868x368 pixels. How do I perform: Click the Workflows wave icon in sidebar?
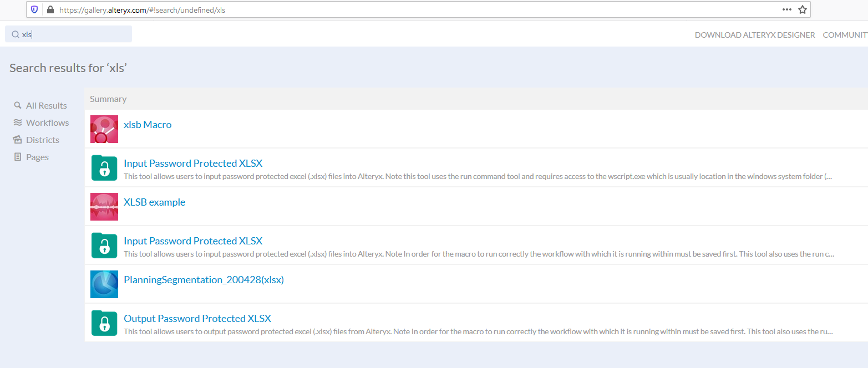point(18,122)
